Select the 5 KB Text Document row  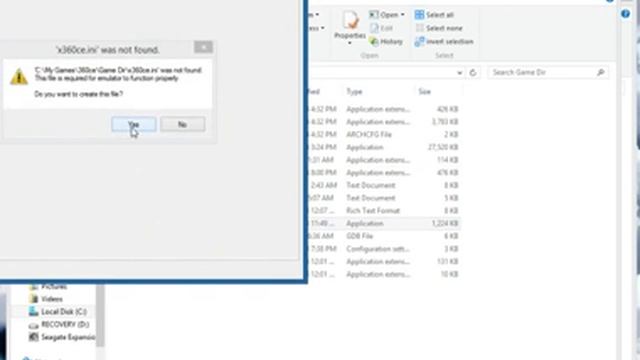point(384,198)
